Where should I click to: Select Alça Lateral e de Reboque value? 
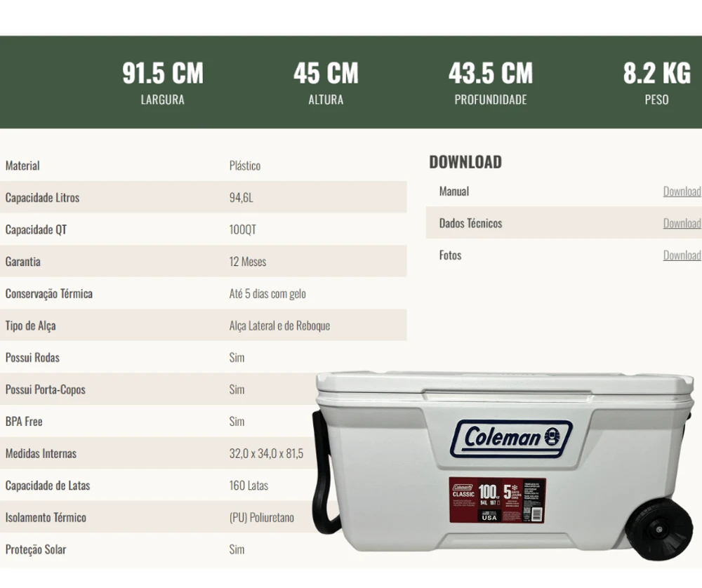point(280,326)
